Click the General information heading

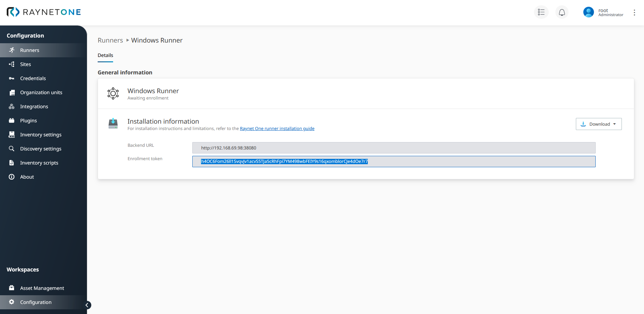tap(125, 72)
